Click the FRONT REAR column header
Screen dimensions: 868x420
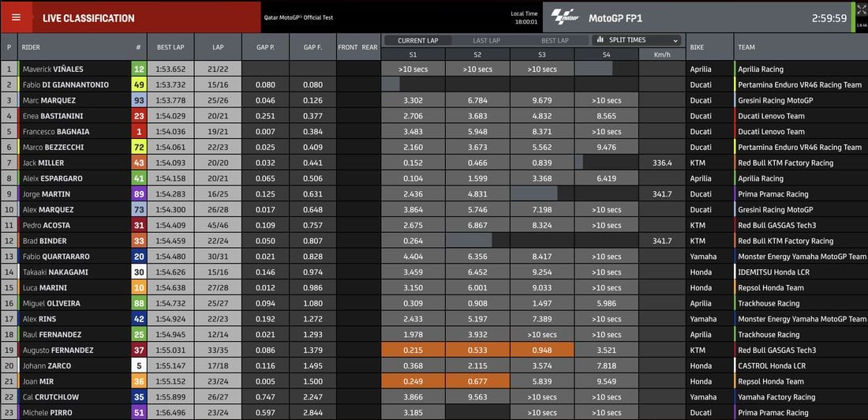pyautogui.click(x=357, y=47)
